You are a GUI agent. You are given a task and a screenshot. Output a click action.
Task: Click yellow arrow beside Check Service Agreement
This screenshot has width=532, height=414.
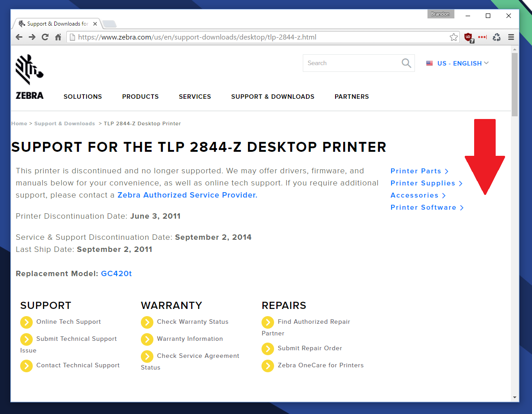(147, 356)
